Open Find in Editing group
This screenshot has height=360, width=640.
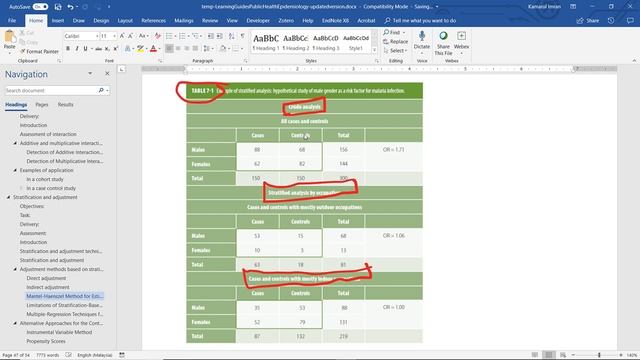coord(392,32)
